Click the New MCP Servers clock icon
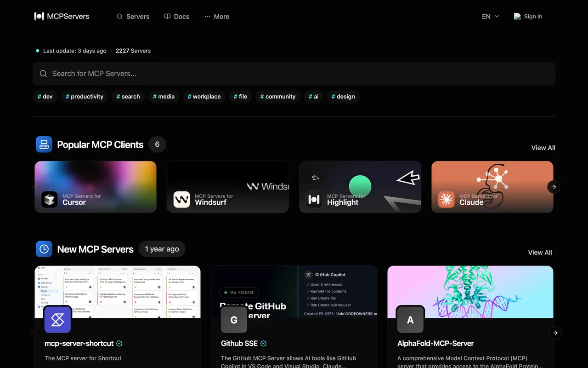Viewport: 588px width, 368px height. click(x=44, y=249)
